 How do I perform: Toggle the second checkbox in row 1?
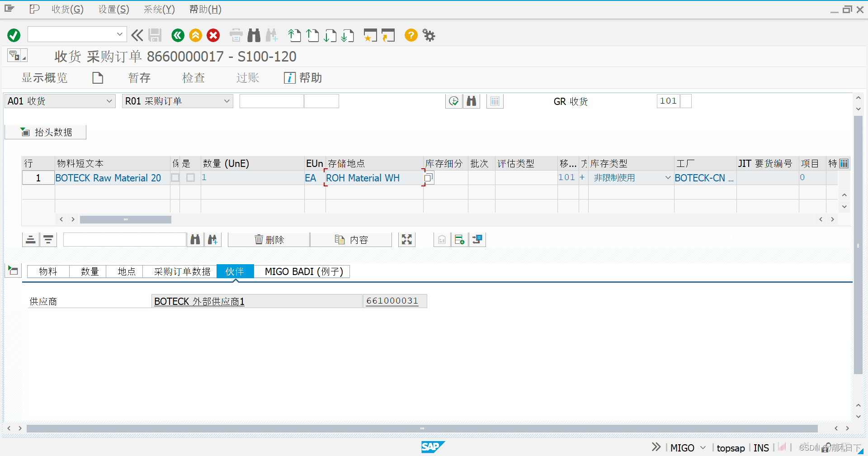(191, 178)
